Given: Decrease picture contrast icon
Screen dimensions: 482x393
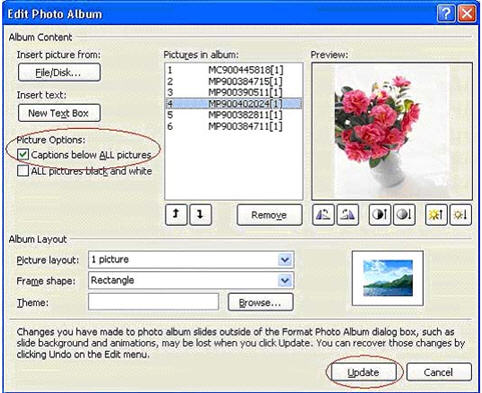Looking at the screenshot, I should click(x=404, y=215).
